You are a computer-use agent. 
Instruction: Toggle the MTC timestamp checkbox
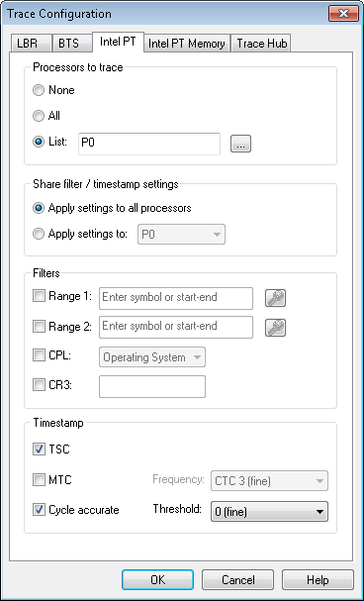[x=39, y=479]
